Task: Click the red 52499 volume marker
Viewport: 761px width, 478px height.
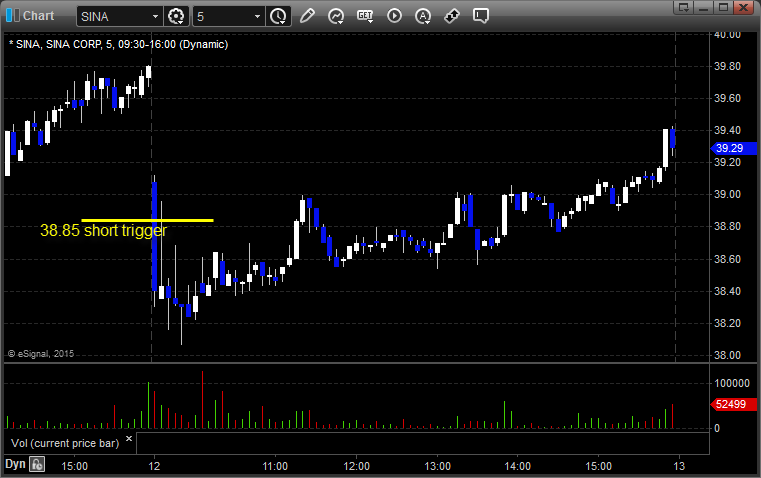Action: pos(734,404)
